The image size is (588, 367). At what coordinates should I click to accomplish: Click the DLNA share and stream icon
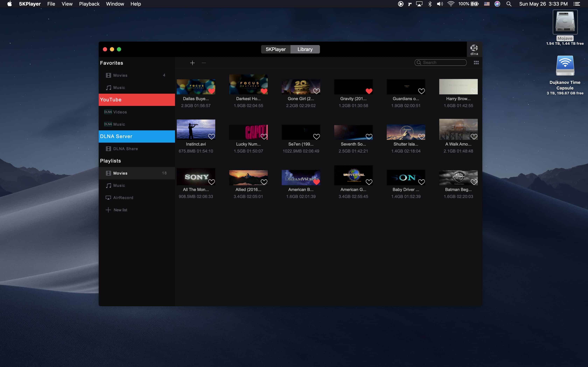(x=474, y=49)
